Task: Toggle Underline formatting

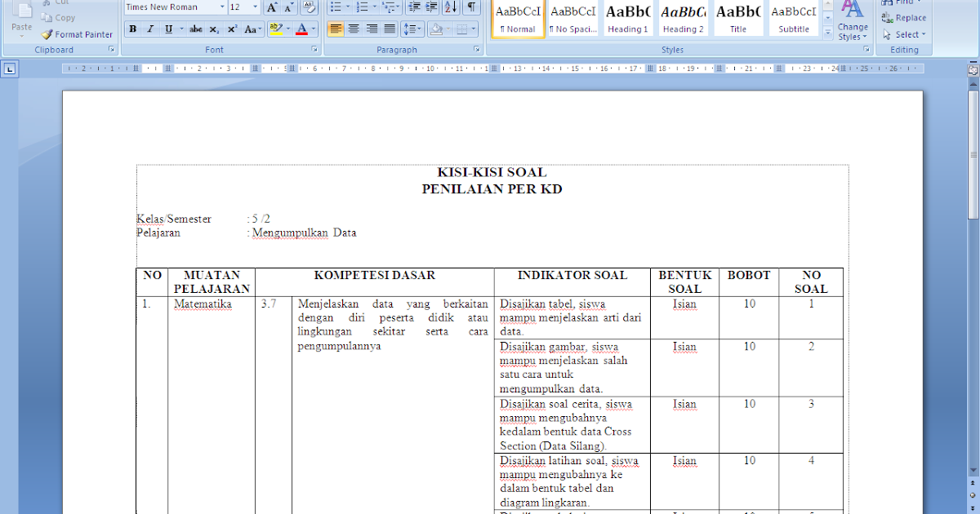Action: (168, 29)
